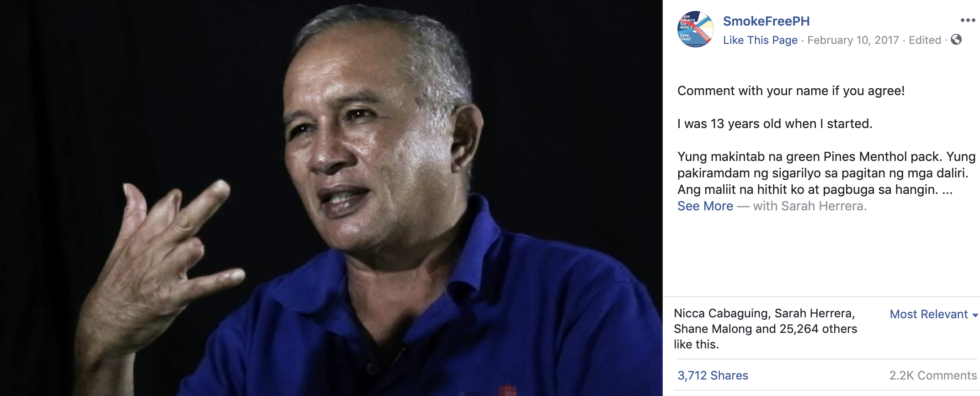Click the man's photo to enlarge
This screenshot has width=980, height=396.
pos(331,198)
